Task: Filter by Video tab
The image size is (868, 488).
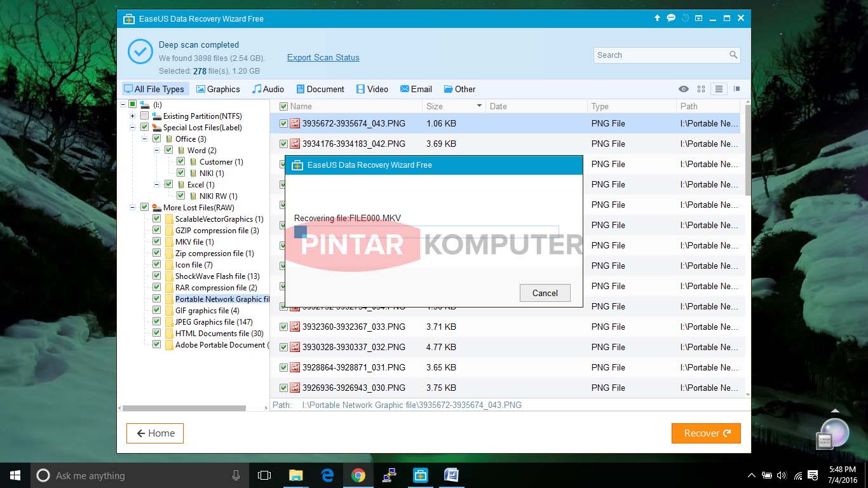Action: pyautogui.click(x=372, y=89)
